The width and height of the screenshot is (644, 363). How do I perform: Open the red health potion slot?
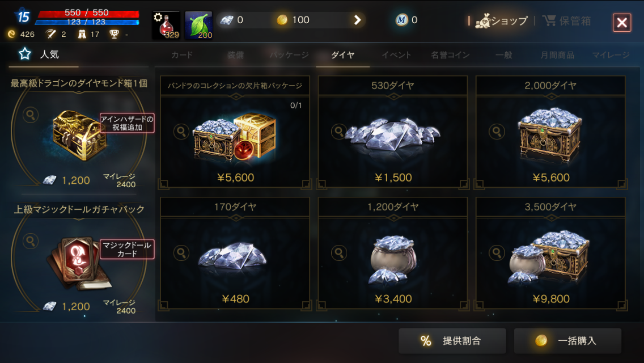point(166,26)
